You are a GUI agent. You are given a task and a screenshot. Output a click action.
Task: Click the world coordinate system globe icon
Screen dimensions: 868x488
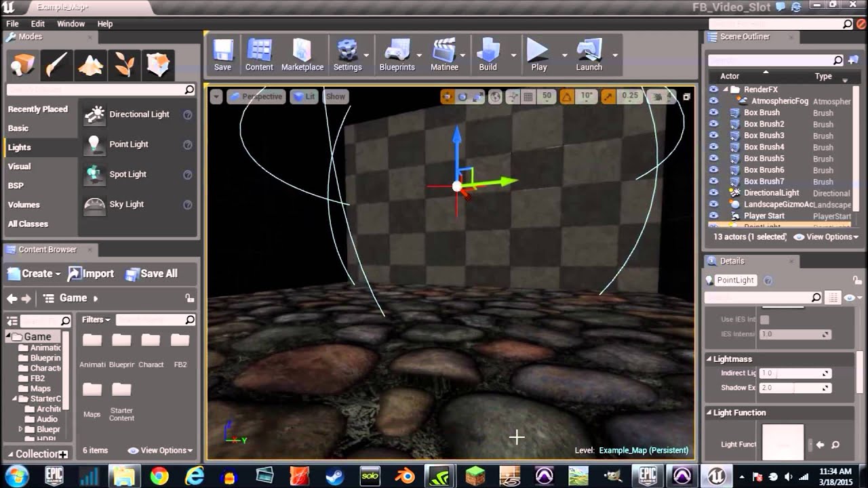coord(495,96)
